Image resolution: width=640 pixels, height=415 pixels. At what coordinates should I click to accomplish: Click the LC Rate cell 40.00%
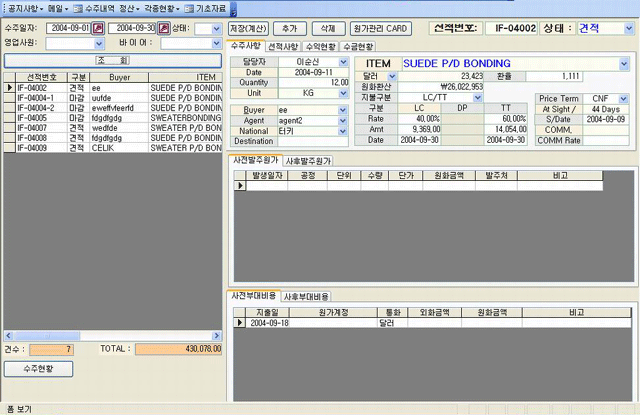click(420, 119)
